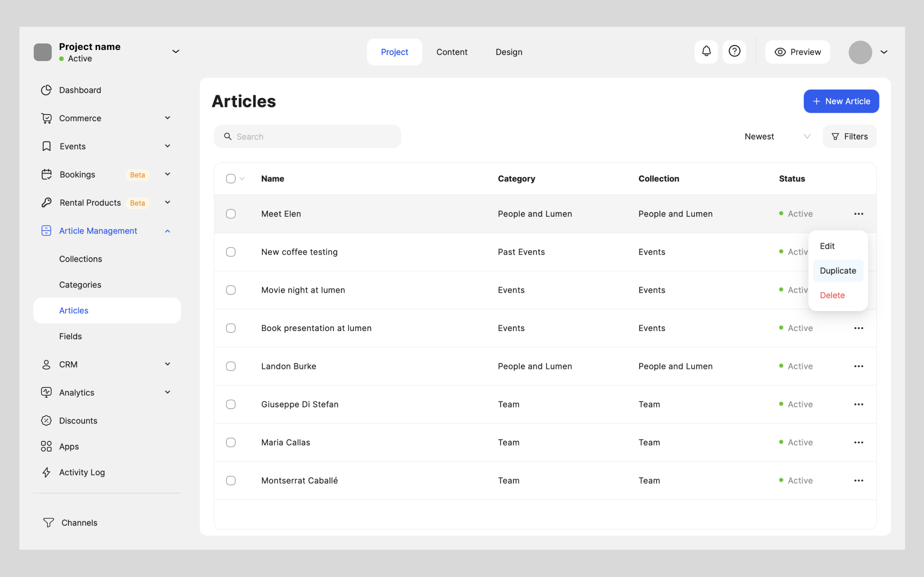This screenshot has width=924, height=577.
Task: Toggle the select-all checkbox in header
Action: click(231, 179)
